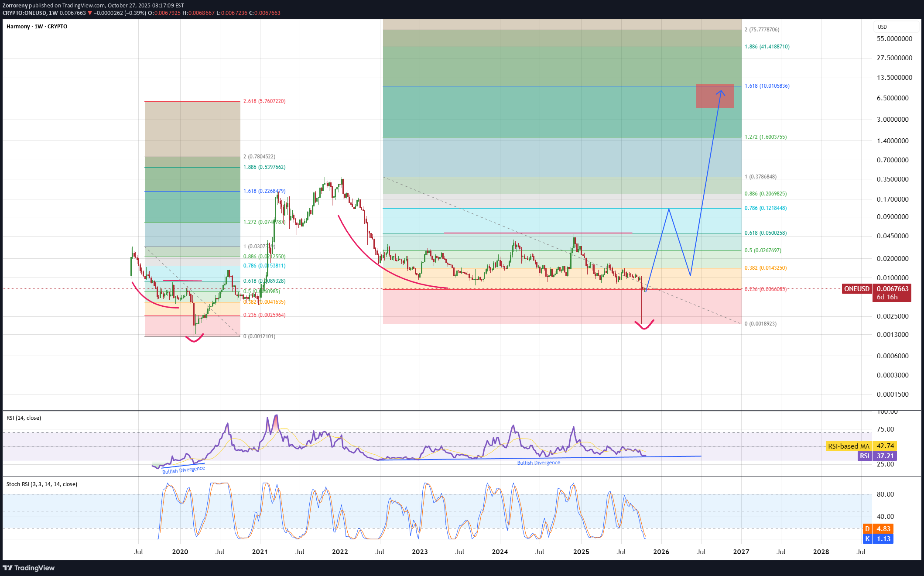Screen dimensions: 924x576
Task: Select the RSI (14, close) indicator legend
Action: tap(24, 418)
